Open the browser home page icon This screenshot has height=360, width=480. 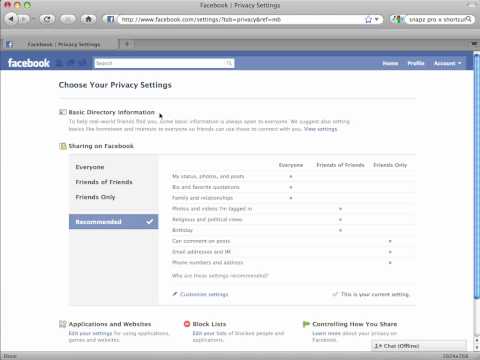pyautogui.click(x=88, y=19)
